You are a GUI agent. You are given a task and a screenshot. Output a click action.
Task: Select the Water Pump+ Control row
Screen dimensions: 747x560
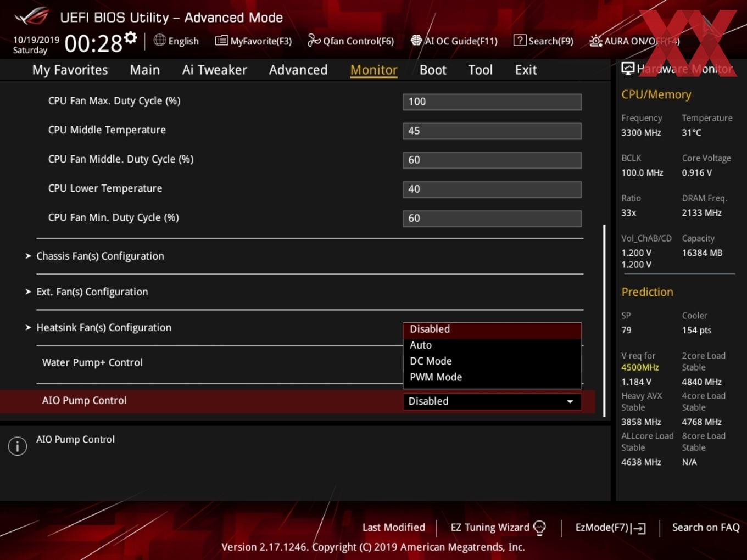point(92,363)
